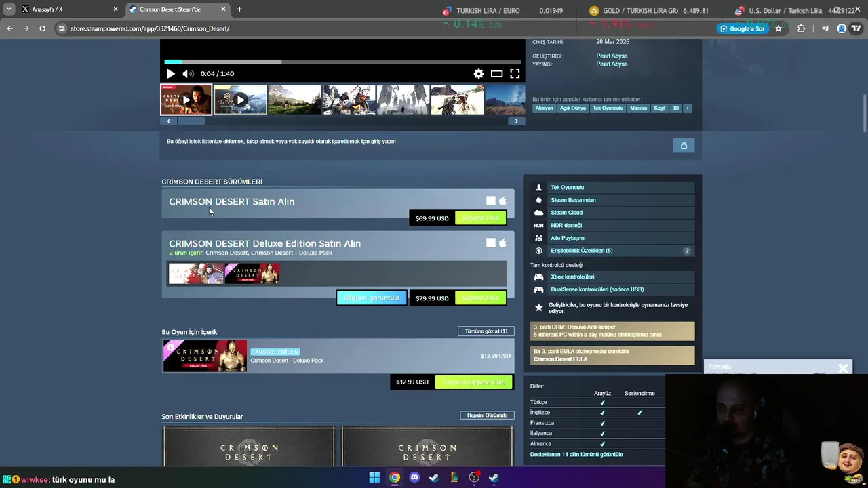The height and width of the screenshot is (488, 868).
Task: Open the 3D tag
Action: (675, 108)
